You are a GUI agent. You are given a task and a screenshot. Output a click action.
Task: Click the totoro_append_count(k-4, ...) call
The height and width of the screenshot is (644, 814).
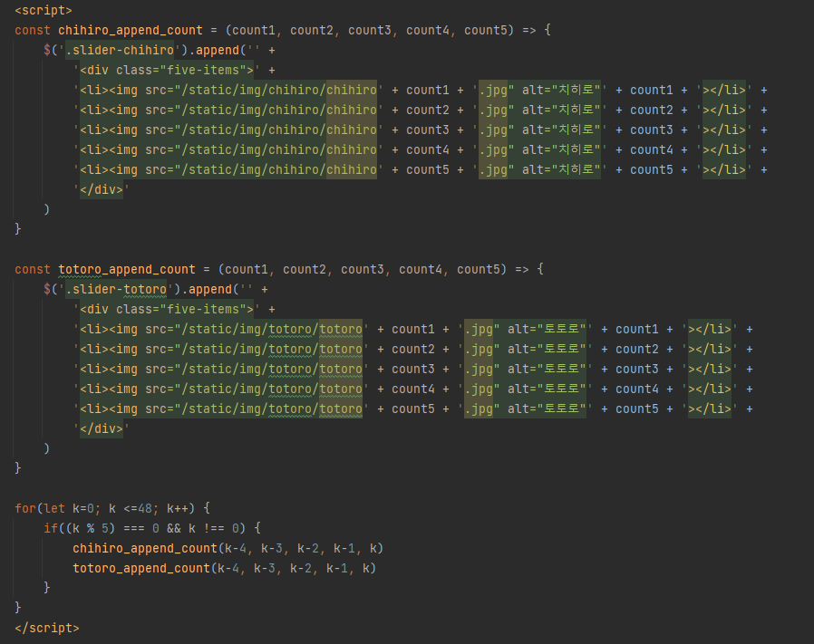(224, 568)
